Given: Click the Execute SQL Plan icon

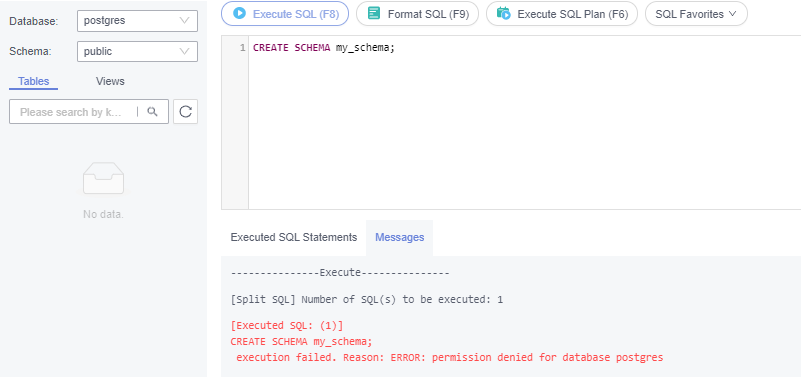Looking at the screenshot, I should pyautogui.click(x=504, y=13).
